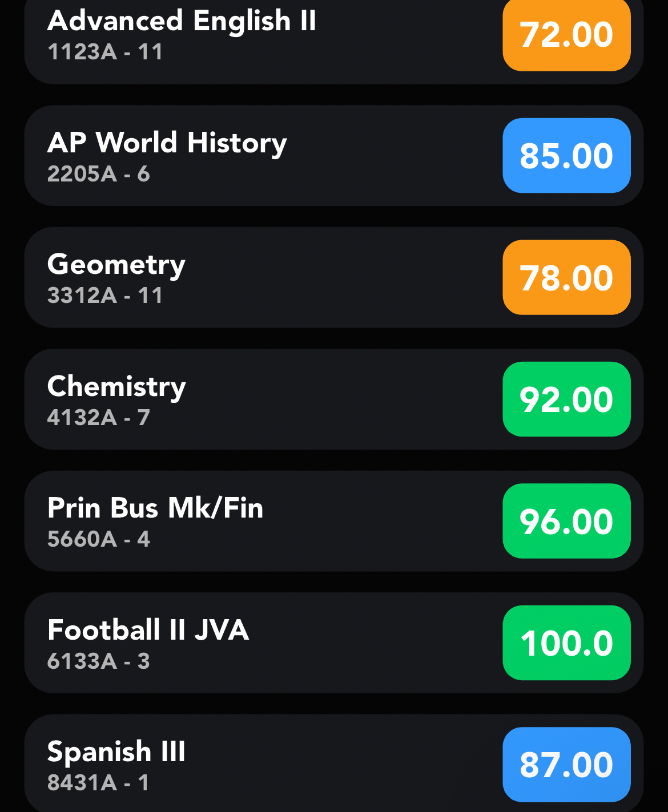Tap the orange 78.00 grade badge

click(x=566, y=278)
